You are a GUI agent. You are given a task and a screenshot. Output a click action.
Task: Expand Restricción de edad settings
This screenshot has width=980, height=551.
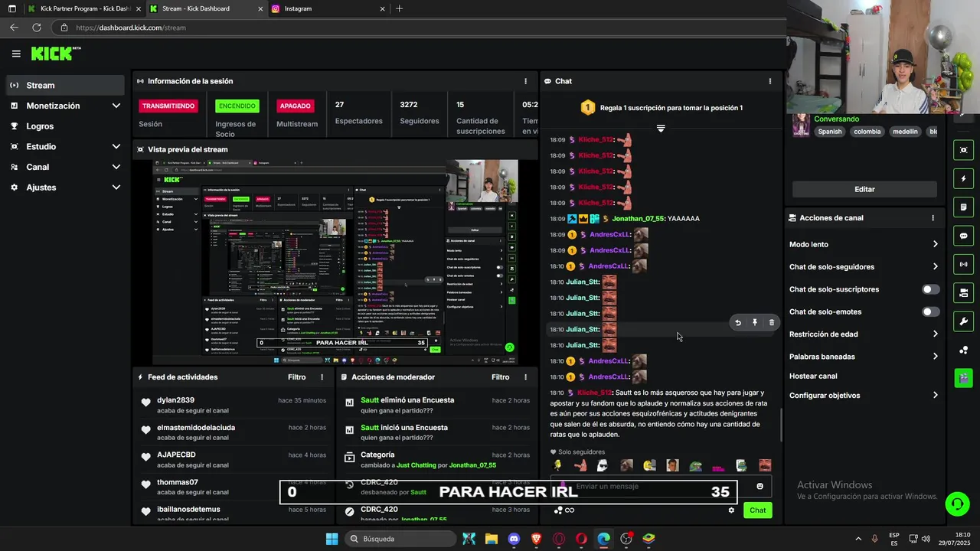(864, 334)
